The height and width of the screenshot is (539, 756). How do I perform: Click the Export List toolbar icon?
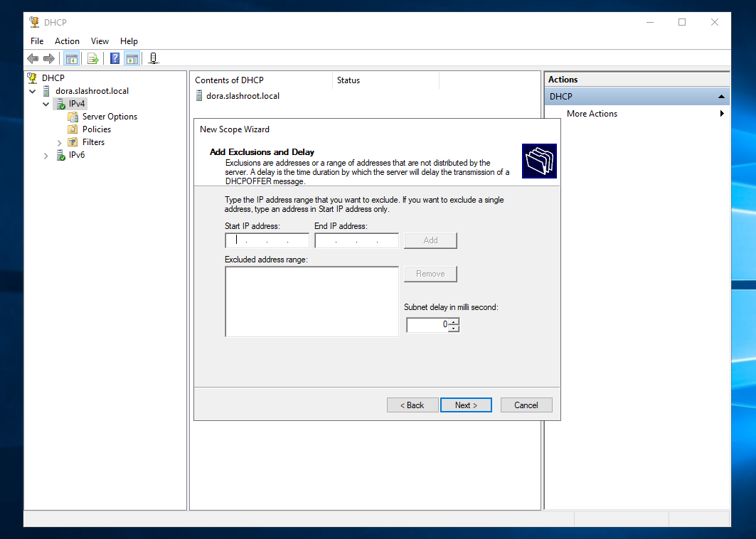pos(92,59)
